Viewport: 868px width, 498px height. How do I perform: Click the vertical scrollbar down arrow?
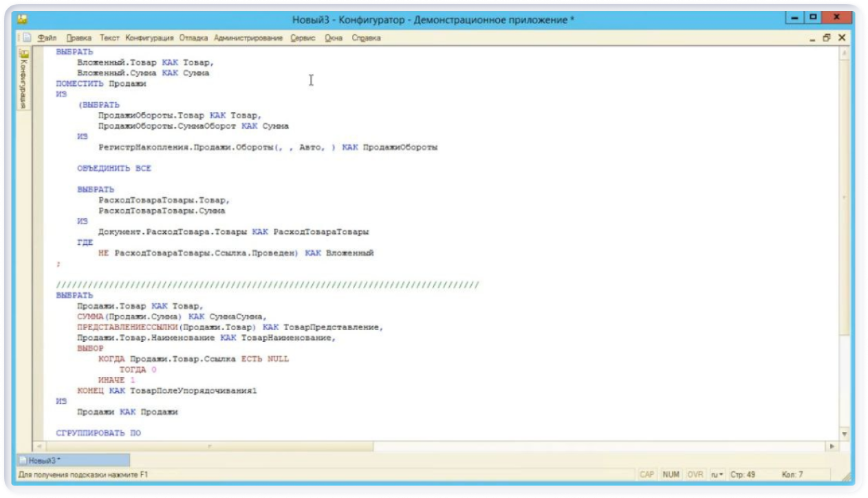click(845, 435)
